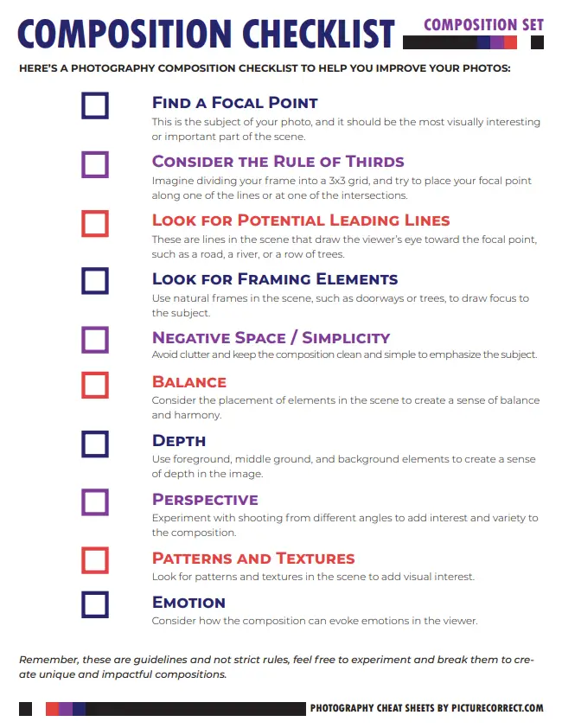Mark the Look for Framing Elements checkbox
This screenshot has width=562, height=728.
tap(95, 281)
